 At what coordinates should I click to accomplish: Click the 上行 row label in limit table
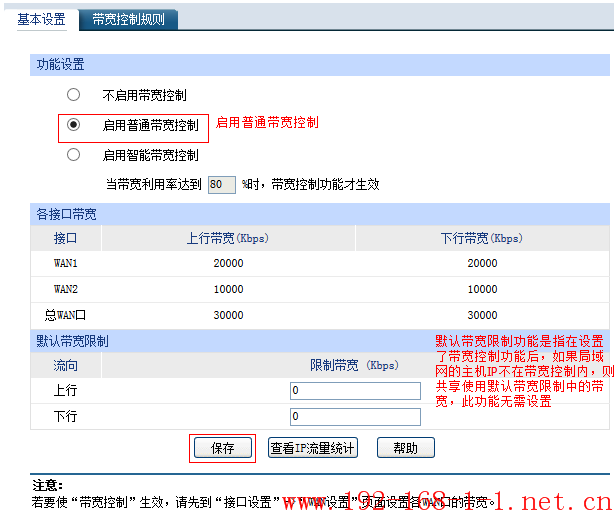point(66,391)
